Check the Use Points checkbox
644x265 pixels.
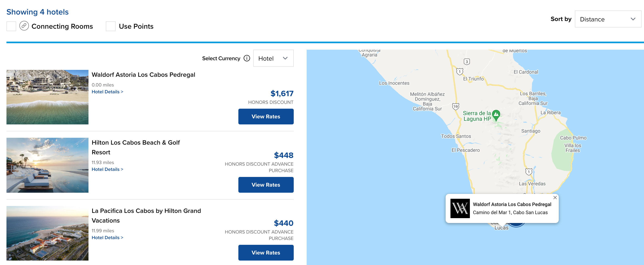(110, 26)
